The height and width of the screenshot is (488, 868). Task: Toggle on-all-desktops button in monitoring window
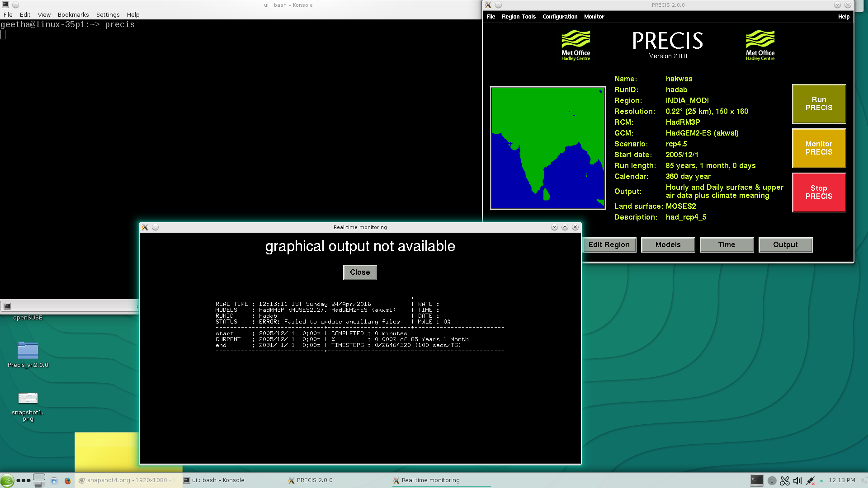click(155, 227)
